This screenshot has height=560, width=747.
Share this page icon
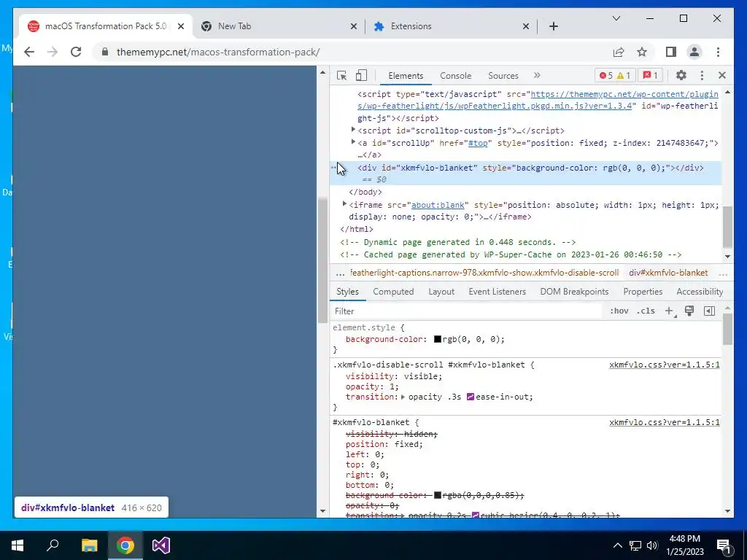pos(619,52)
